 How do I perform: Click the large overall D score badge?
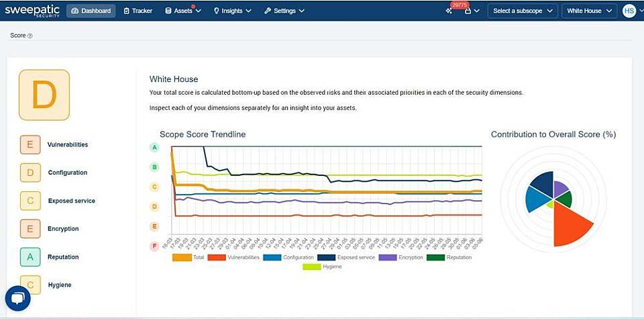coord(44,95)
